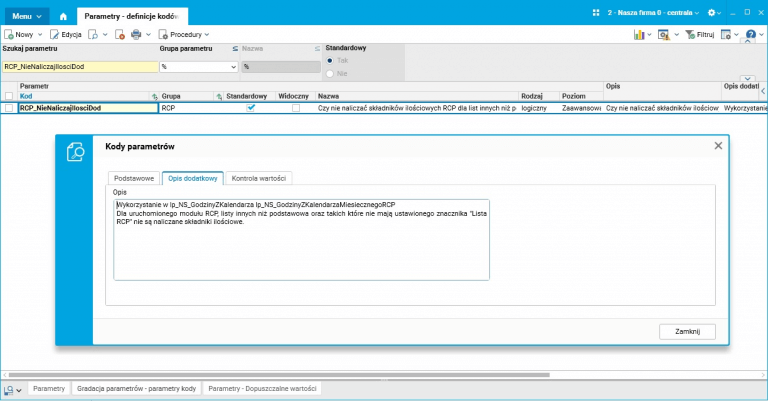
Task: Open the Nowy dropdown arrow
Action: [x=40, y=35]
